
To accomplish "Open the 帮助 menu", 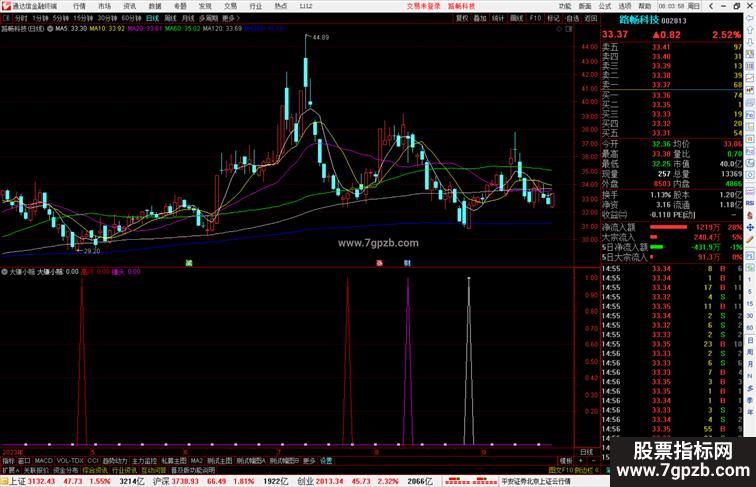I will tap(645, 6).
